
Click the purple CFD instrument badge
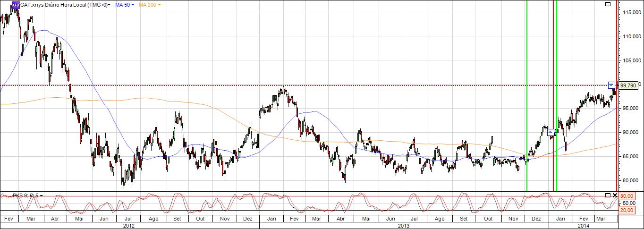pos(16,5)
